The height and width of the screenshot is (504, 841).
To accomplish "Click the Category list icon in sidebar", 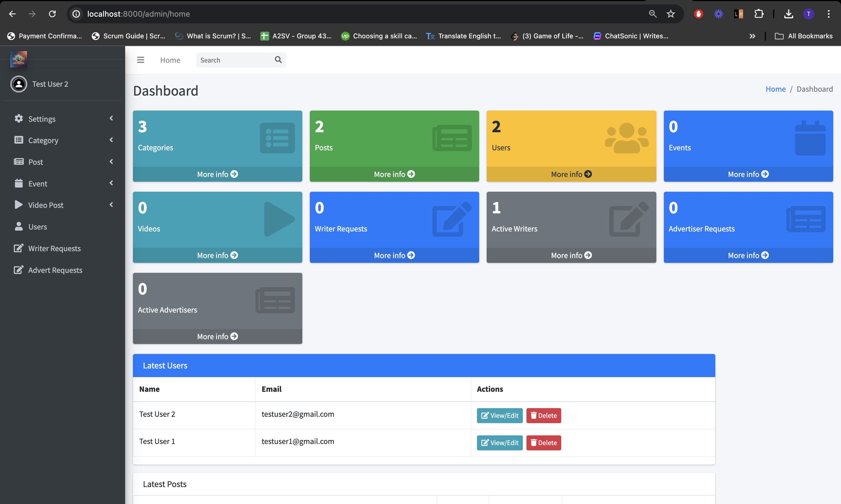I will [x=19, y=140].
